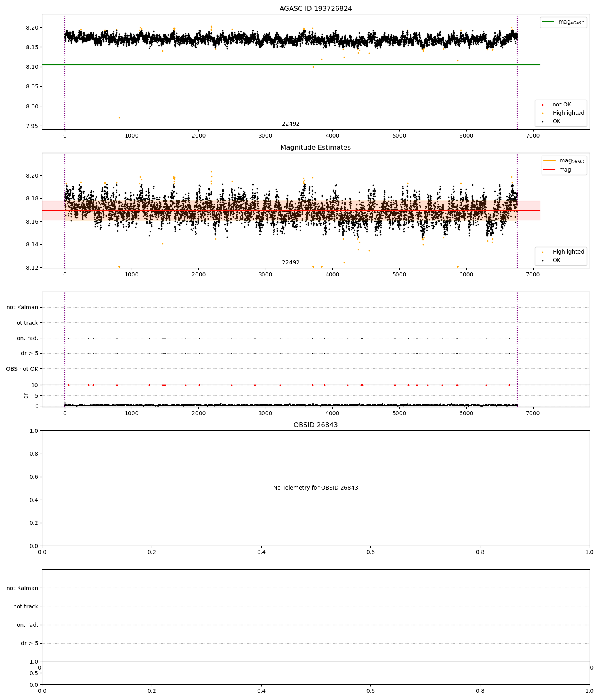The image size is (600, 700).
Task: Click the mag OBSID legend entry
Action: tap(564, 161)
